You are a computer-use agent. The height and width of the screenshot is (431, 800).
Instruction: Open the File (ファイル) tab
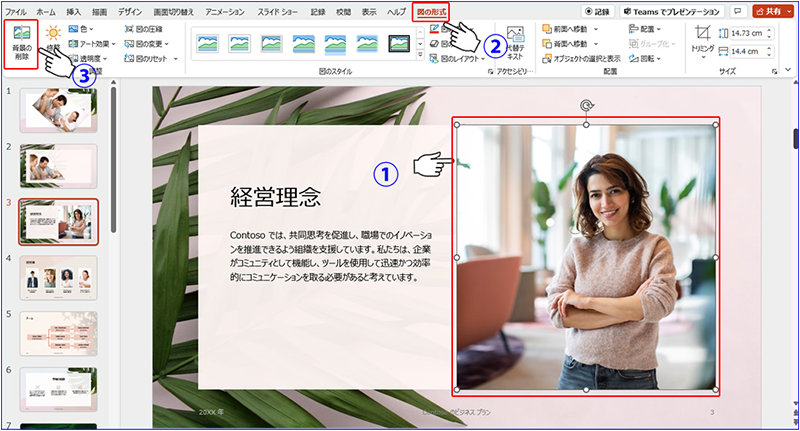16,11
